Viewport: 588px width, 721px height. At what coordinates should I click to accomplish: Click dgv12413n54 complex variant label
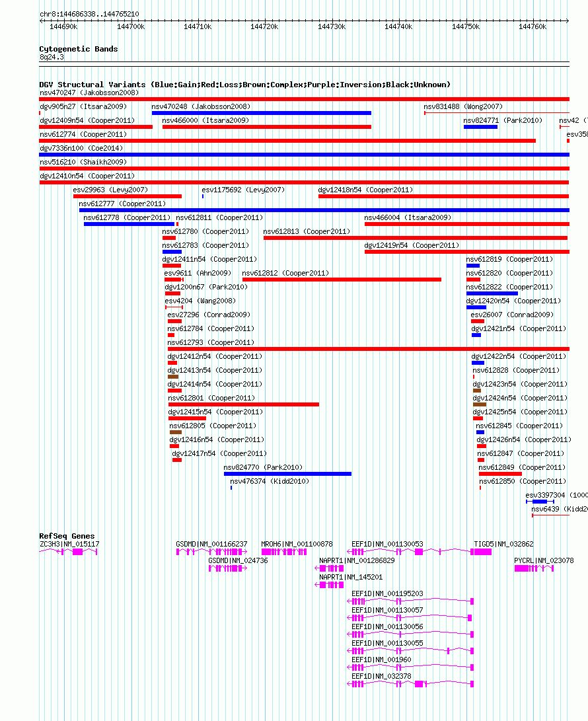pos(215,369)
